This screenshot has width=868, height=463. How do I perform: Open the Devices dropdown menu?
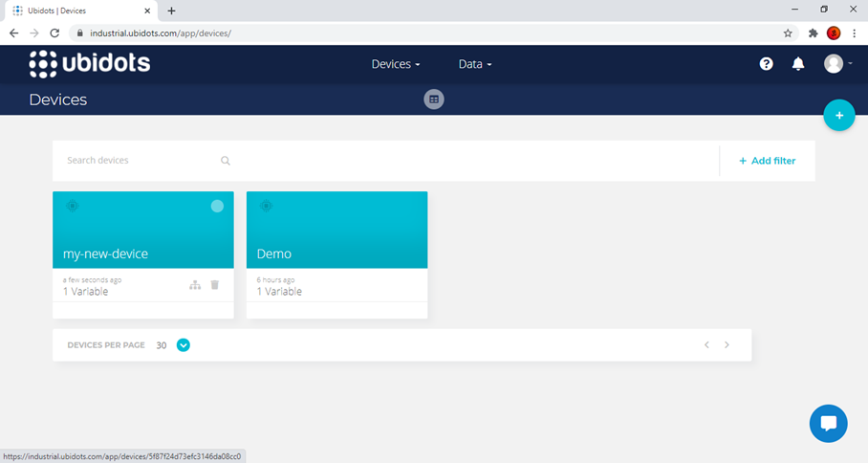(395, 64)
